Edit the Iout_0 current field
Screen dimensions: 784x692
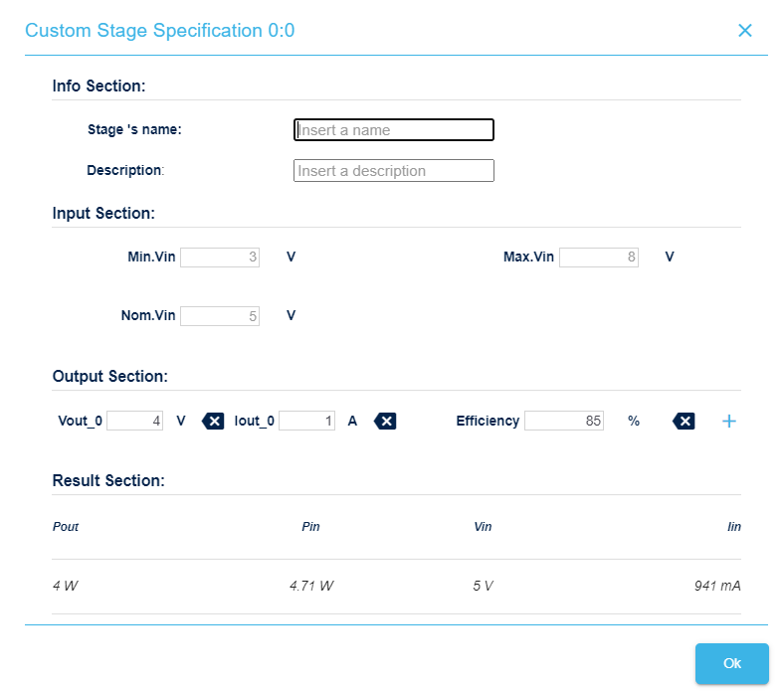pos(307,421)
